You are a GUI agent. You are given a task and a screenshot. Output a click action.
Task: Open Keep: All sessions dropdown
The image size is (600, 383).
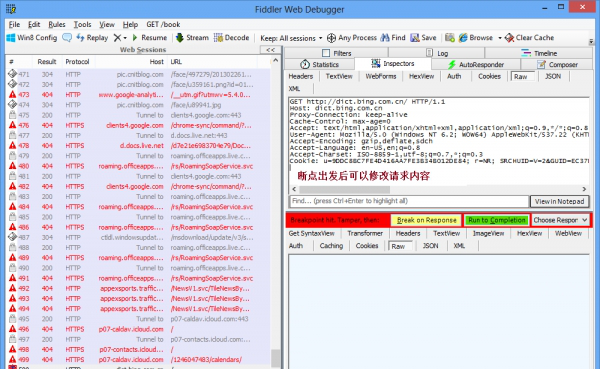click(291, 38)
